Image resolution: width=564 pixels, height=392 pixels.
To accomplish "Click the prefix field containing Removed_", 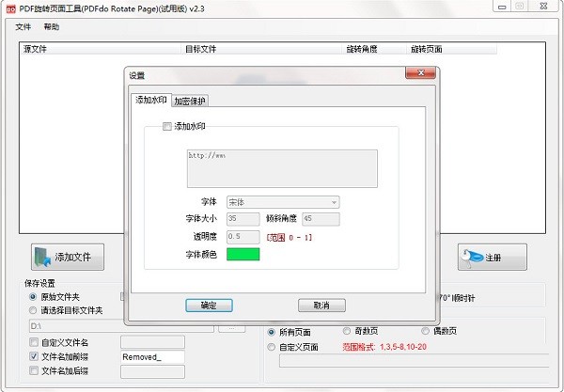I will point(152,357).
